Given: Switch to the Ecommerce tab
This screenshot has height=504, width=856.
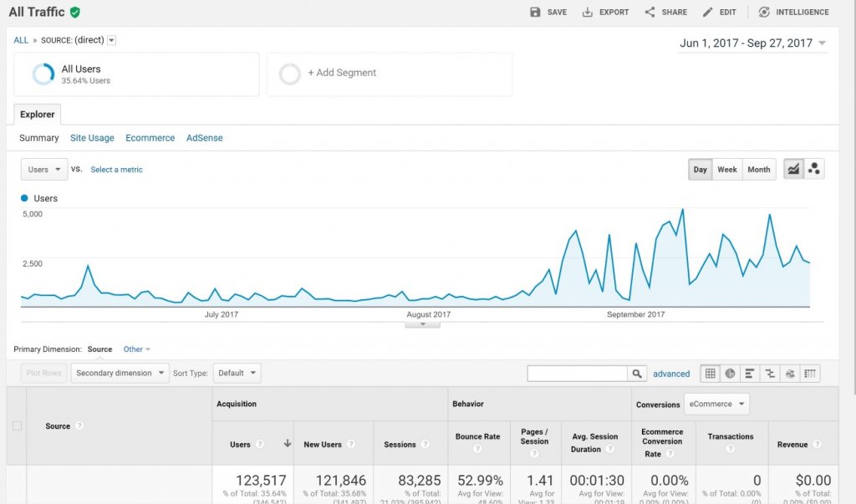Looking at the screenshot, I should [150, 138].
